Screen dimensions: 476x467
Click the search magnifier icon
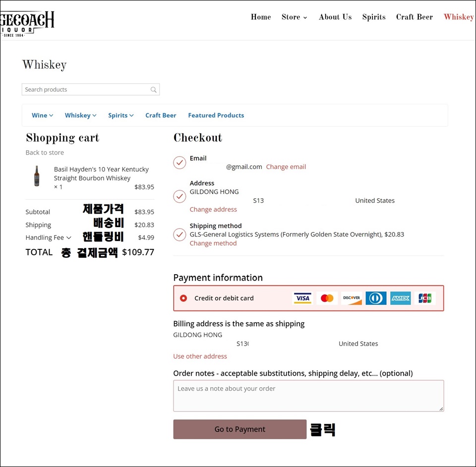[x=154, y=90]
